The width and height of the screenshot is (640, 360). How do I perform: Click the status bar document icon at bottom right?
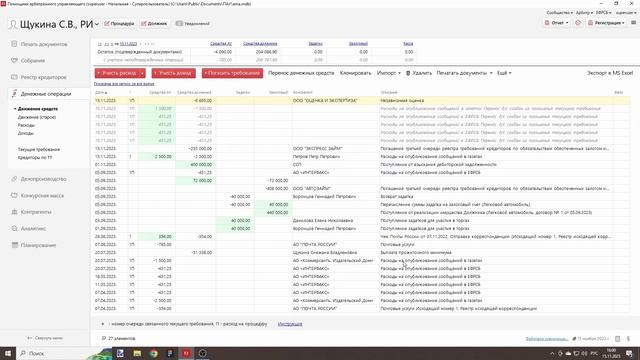point(618,339)
